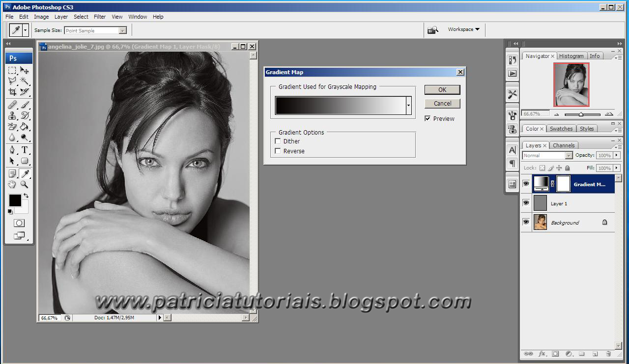
Task: Open the Opacity slider arrow
Action: 616,155
